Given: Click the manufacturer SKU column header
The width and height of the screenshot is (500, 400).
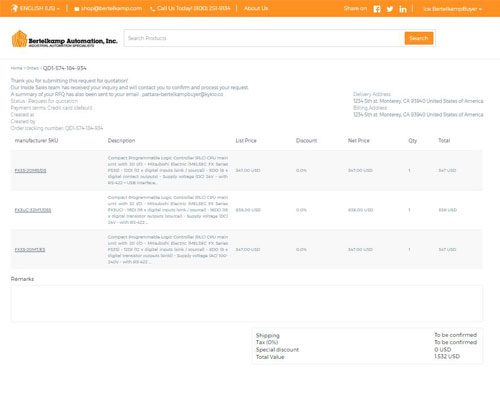Looking at the screenshot, I should coord(36,140).
